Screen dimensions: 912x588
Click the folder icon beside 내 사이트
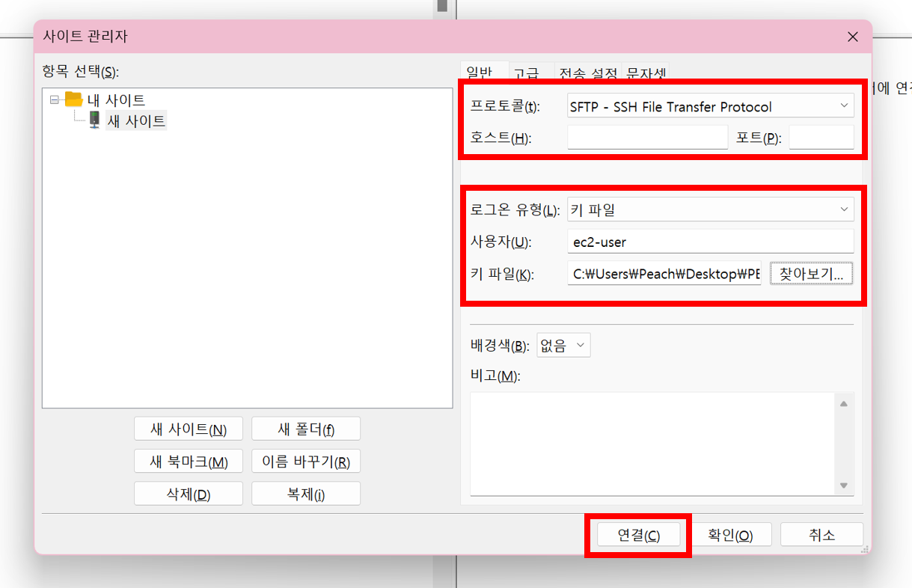[73, 99]
